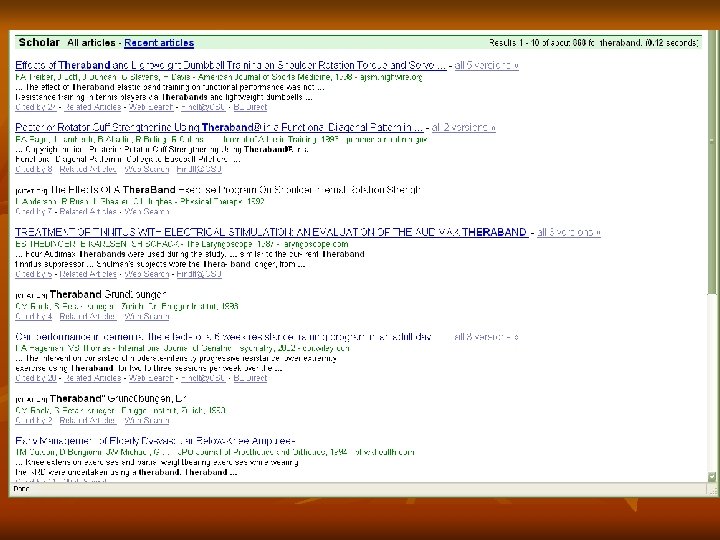Click Find it@OSU under the Tinnitus result

(199, 274)
